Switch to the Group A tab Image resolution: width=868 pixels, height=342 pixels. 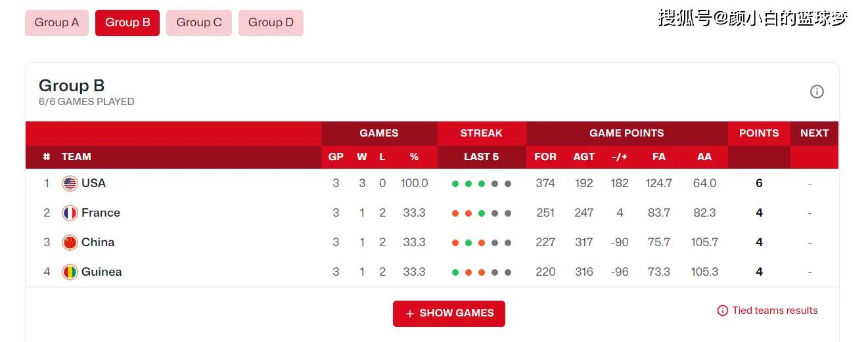(57, 23)
